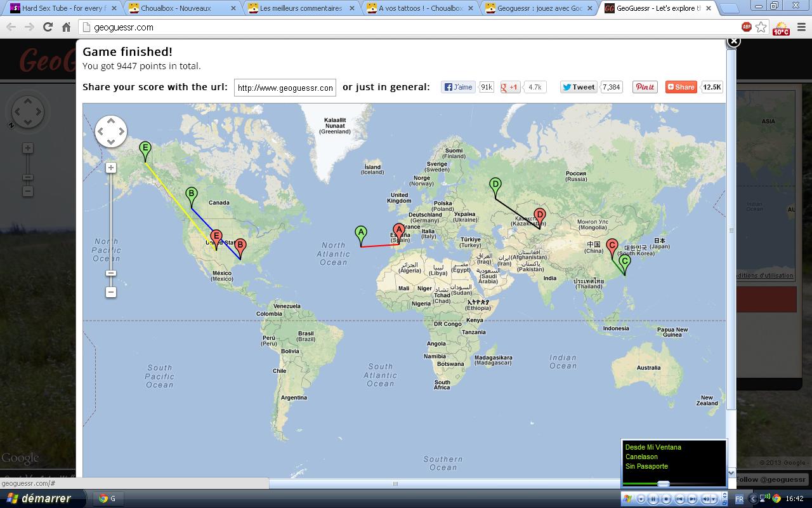
Task: Click the green marker E in Alaska
Action: coord(145,150)
